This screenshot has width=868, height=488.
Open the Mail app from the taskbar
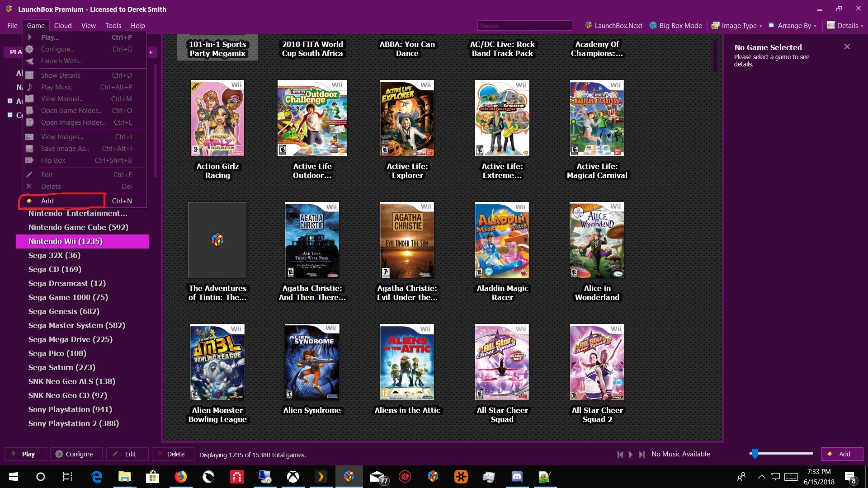click(x=378, y=477)
